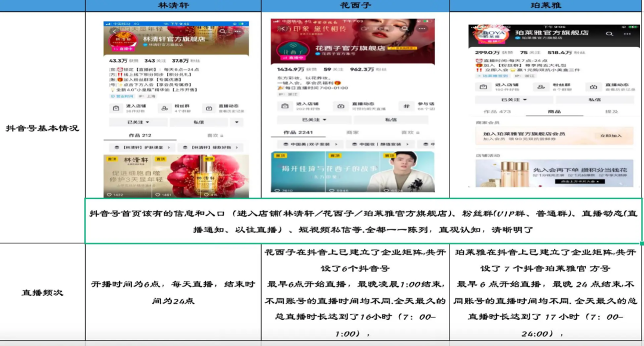Open 花西子 video with 6524 likes

tap(407, 172)
